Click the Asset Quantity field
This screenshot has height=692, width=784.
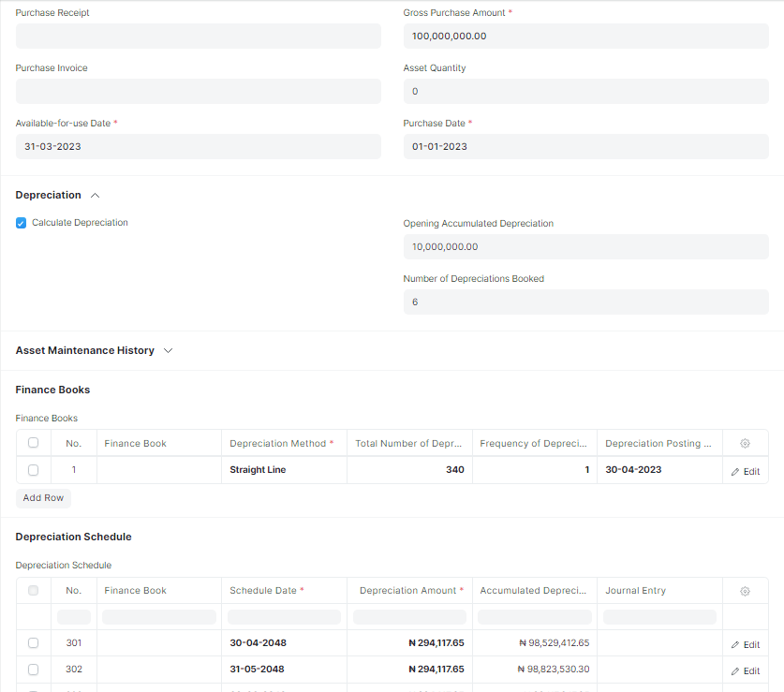(x=584, y=91)
